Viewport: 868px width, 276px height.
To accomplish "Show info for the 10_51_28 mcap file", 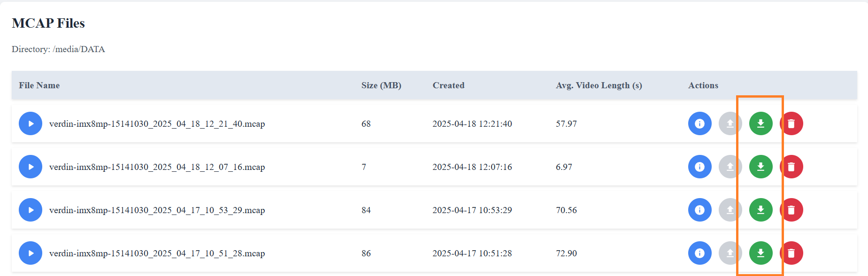I will (x=700, y=253).
